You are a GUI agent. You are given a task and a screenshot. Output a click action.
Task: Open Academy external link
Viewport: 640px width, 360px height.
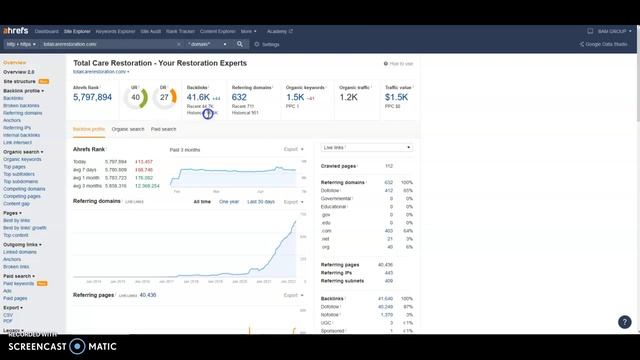(280, 31)
